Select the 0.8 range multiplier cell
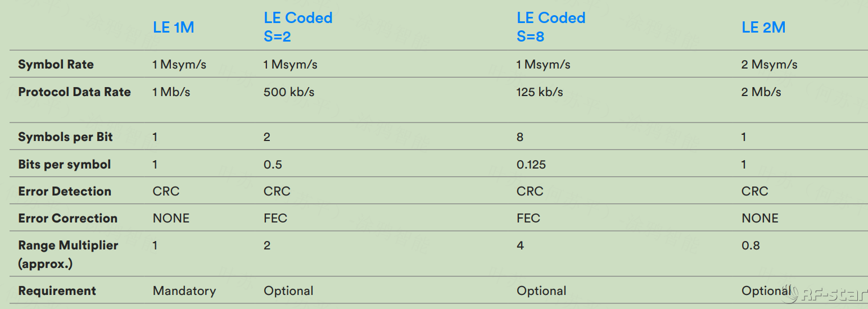 (x=751, y=246)
